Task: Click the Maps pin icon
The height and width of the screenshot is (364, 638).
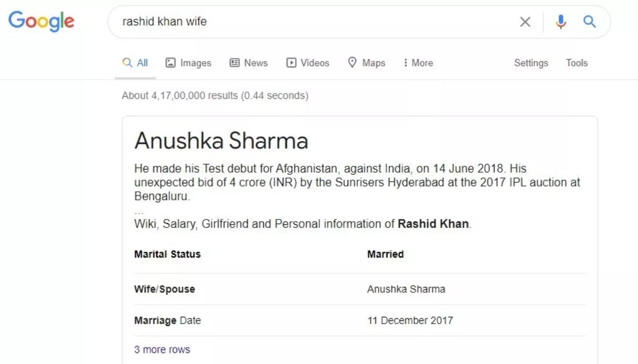Action: pyautogui.click(x=352, y=63)
